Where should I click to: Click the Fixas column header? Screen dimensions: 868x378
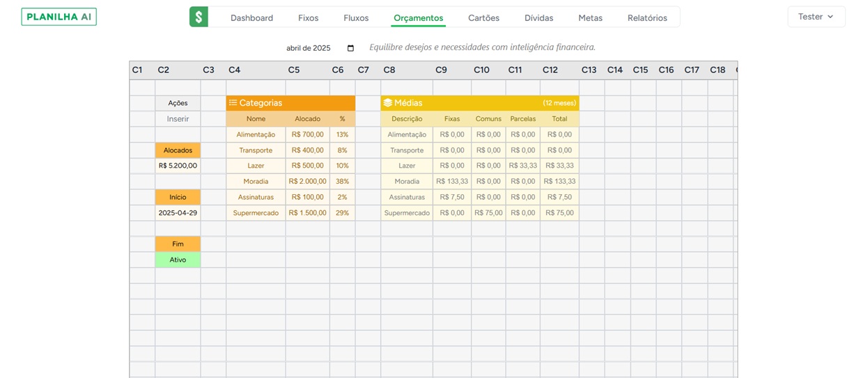click(x=452, y=119)
